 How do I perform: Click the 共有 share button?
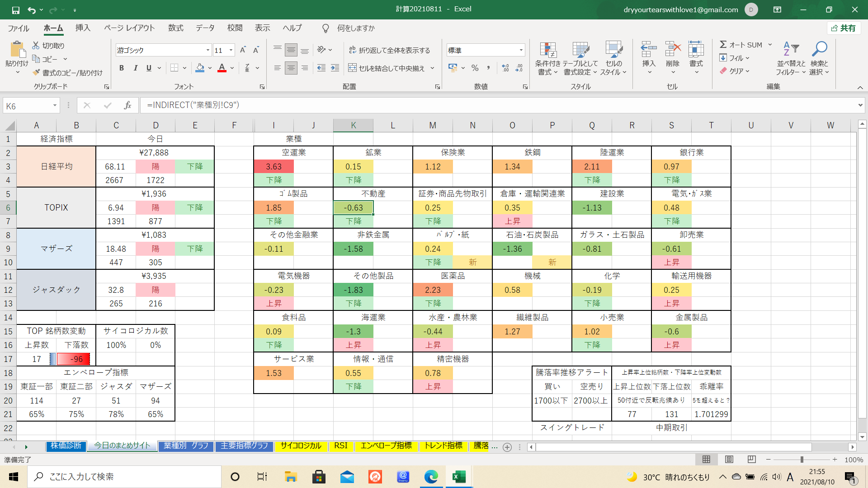(844, 28)
